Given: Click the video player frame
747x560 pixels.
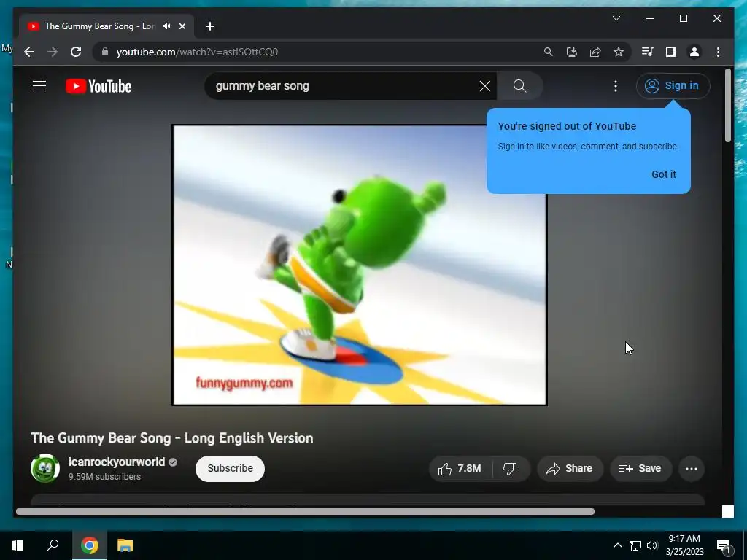Looking at the screenshot, I should 359,265.
